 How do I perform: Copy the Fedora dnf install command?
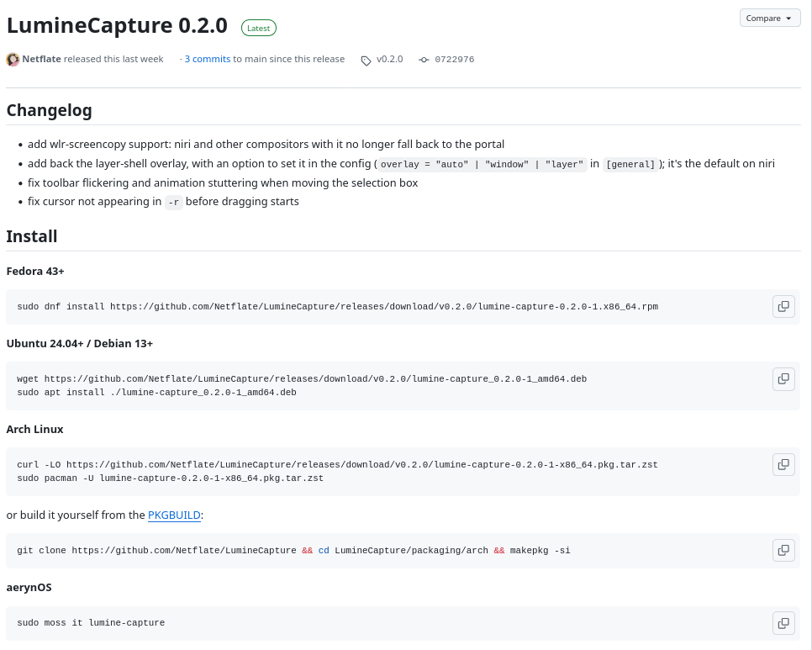(x=783, y=306)
